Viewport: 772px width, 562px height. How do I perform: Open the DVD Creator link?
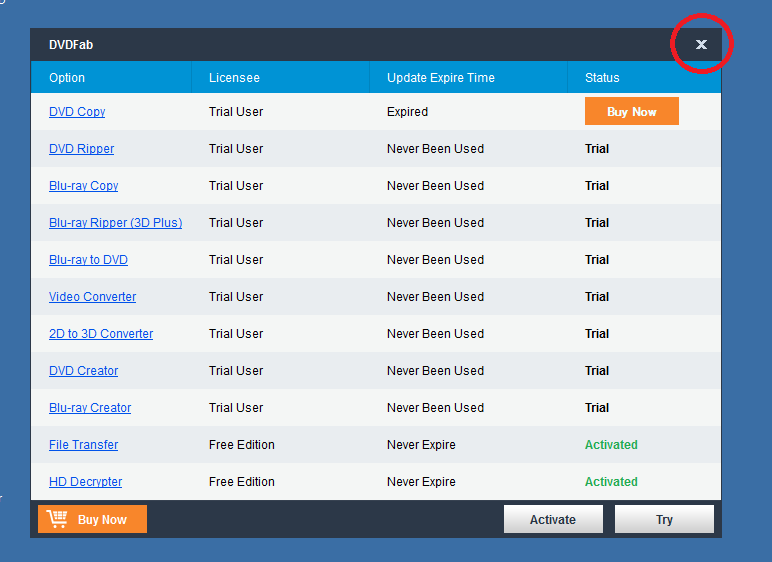84,370
